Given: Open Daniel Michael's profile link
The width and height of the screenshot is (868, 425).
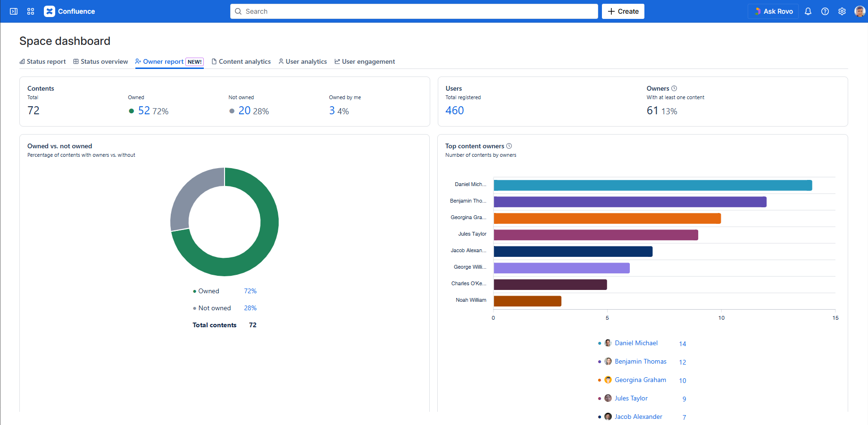Looking at the screenshot, I should tap(636, 343).
